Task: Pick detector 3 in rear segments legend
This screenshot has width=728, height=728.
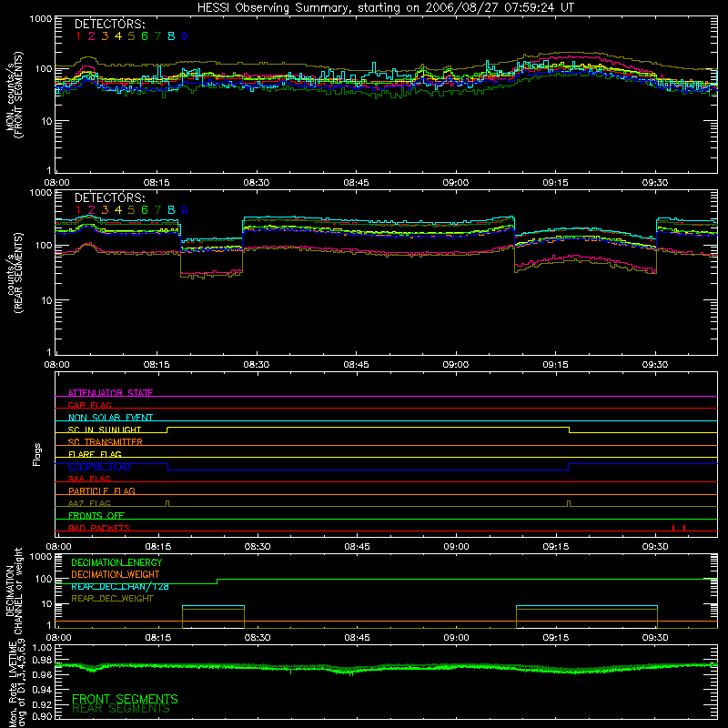Action: (x=105, y=210)
